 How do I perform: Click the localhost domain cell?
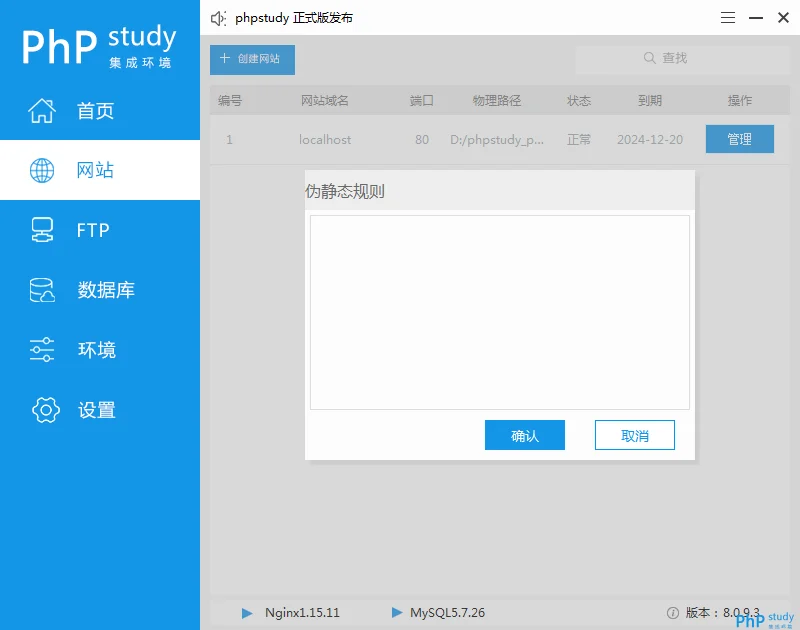tap(325, 140)
